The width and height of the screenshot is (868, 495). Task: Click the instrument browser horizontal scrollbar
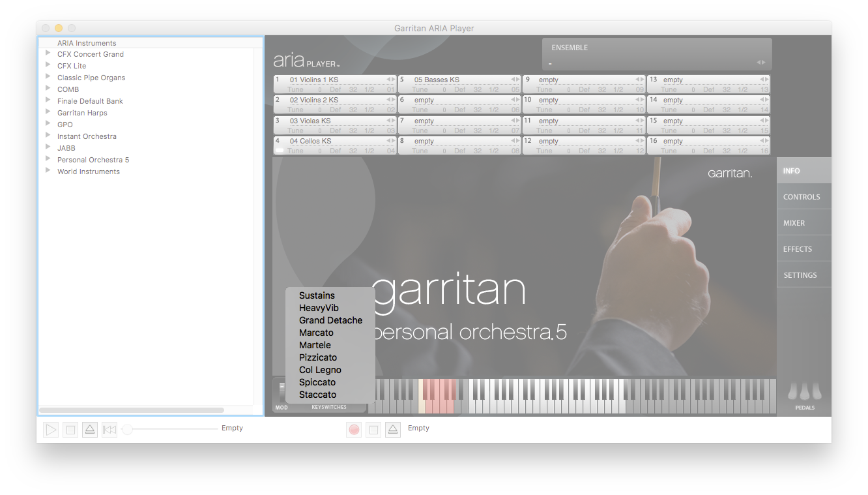click(132, 410)
